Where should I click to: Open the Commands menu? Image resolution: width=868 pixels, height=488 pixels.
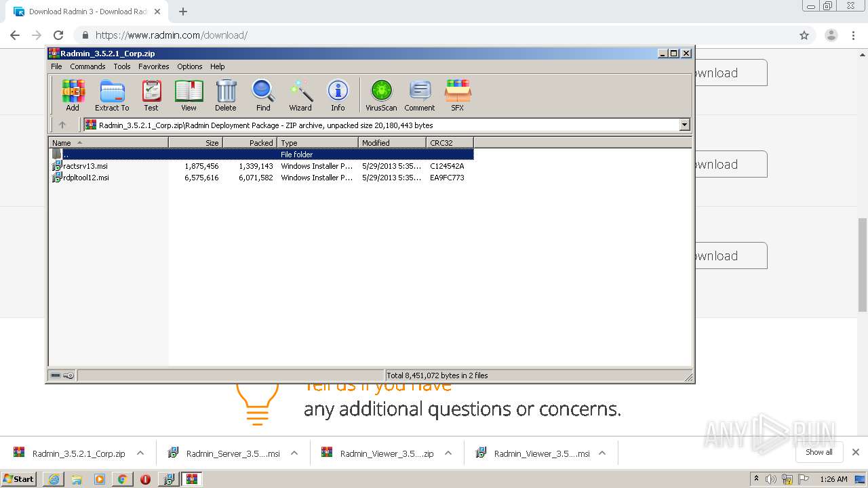click(87, 66)
